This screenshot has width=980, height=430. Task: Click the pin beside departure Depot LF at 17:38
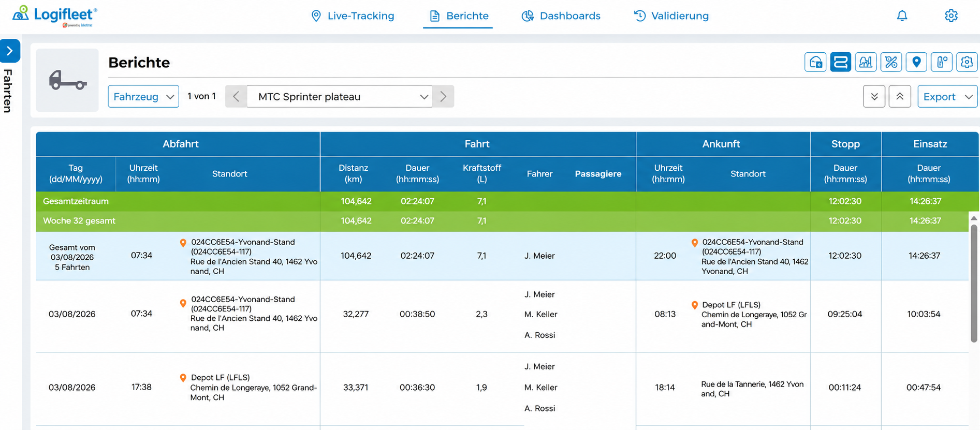click(x=183, y=378)
